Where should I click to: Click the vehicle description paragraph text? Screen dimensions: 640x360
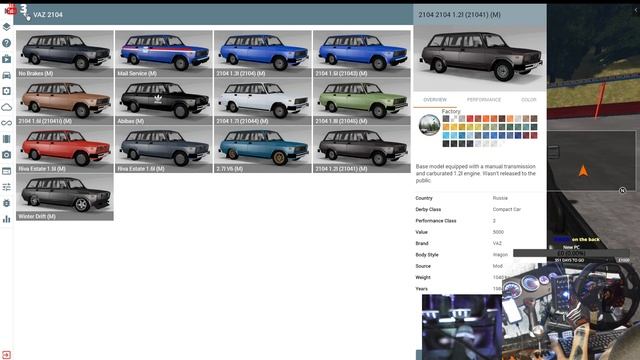point(476,173)
